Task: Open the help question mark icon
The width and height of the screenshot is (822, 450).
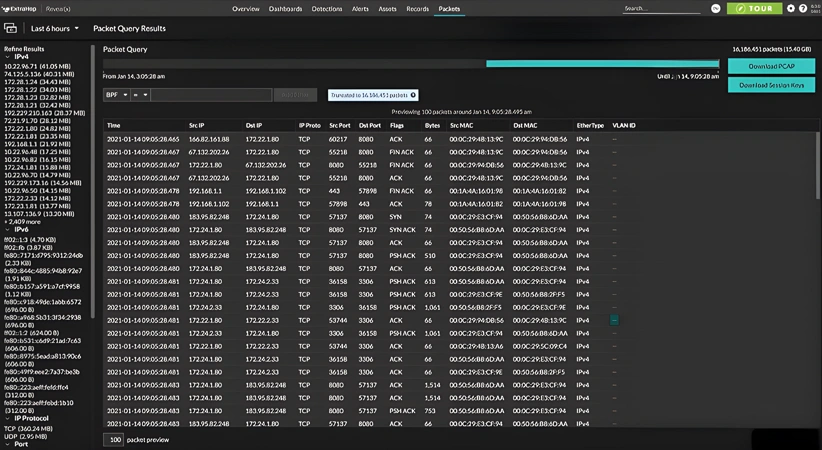Action: (x=803, y=9)
